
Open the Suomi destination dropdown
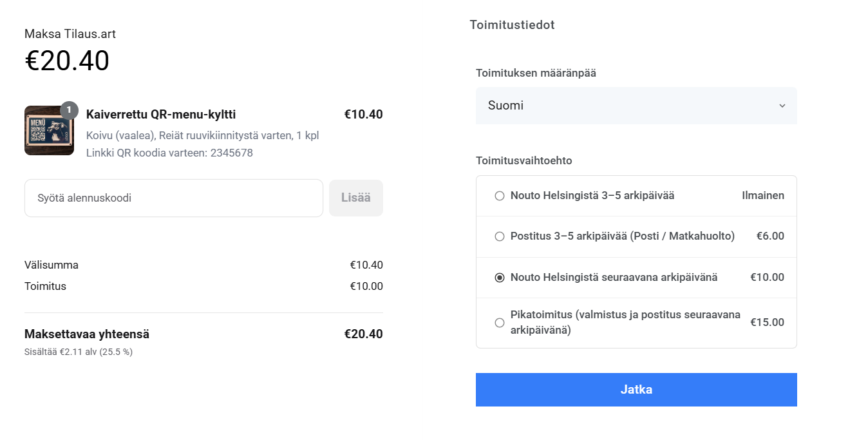coord(636,106)
